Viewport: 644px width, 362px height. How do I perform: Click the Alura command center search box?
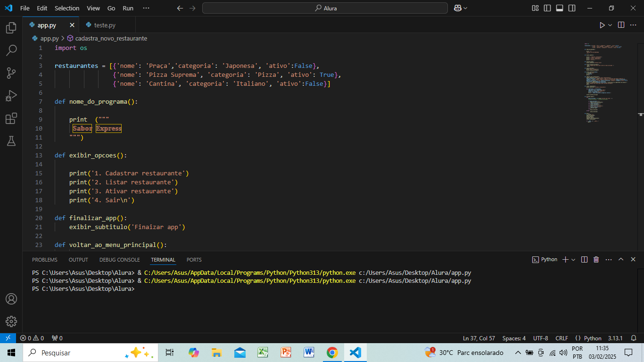tap(325, 8)
